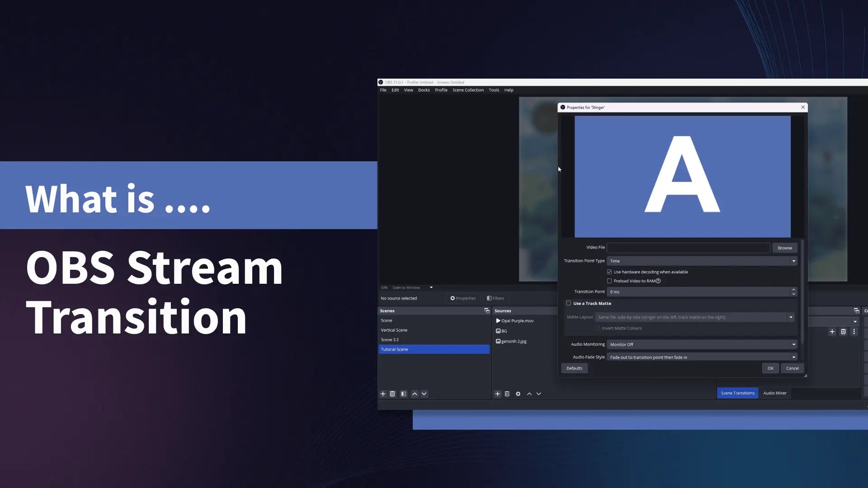
Task: Click the Remove source icon in Sources
Action: pyautogui.click(x=507, y=393)
